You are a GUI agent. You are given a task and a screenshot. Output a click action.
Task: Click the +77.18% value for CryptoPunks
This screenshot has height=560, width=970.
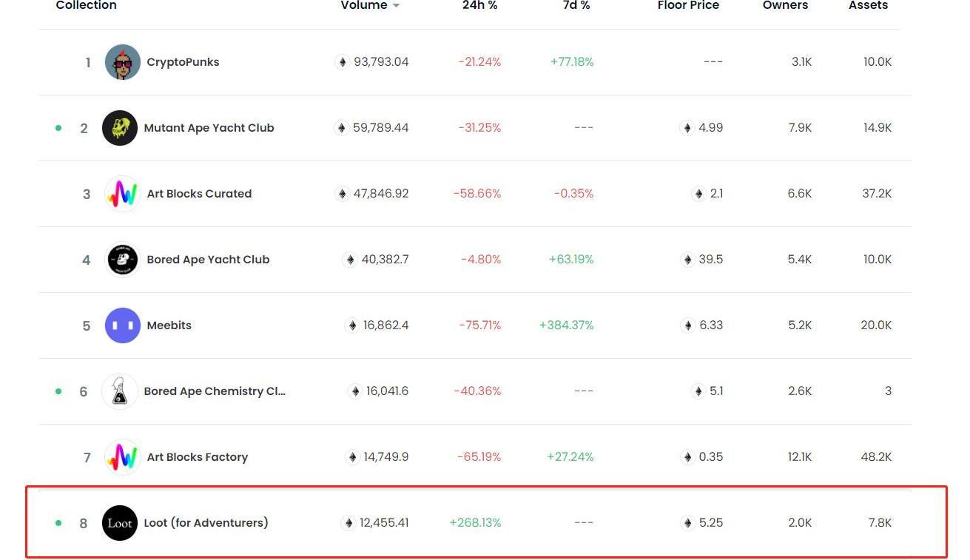(x=572, y=62)
